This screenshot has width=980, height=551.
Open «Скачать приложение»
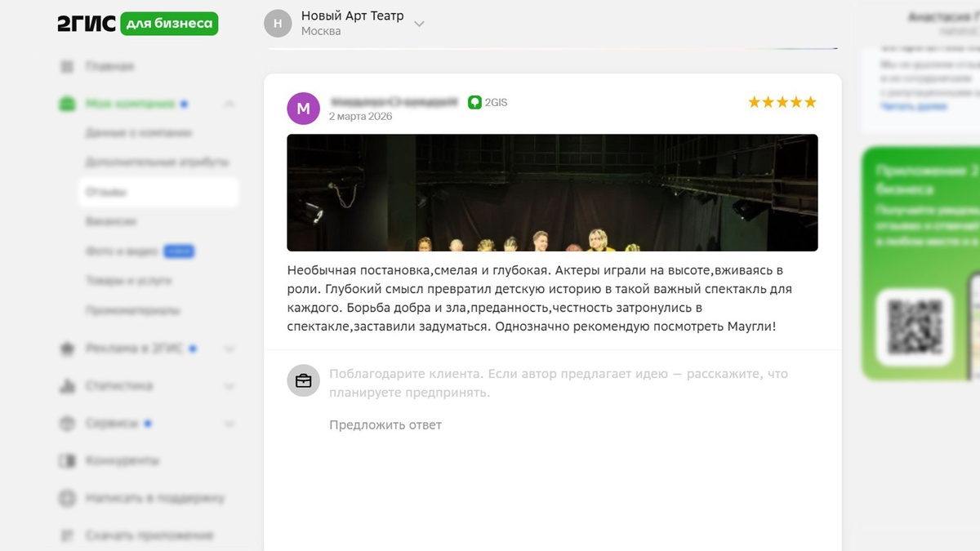click(x=149, y=535)
